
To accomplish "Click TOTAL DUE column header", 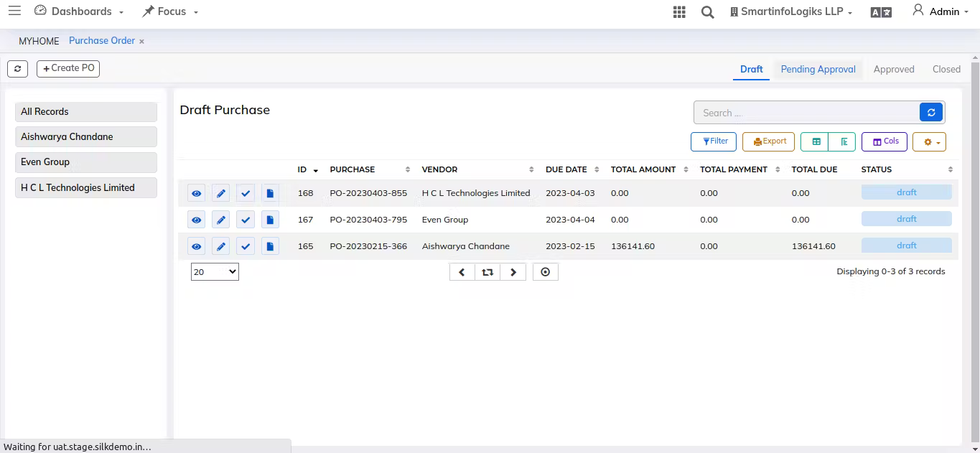I will pos(815,169).
